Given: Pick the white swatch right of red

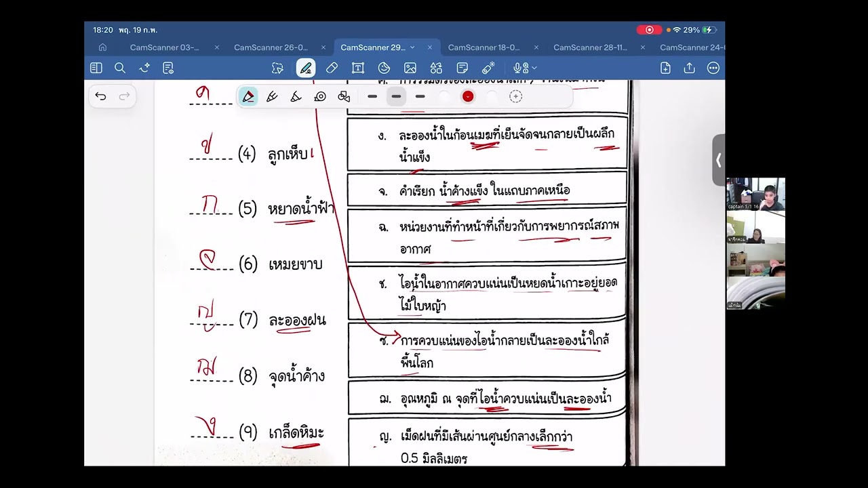Looking at the screenshot, I should coord(492,96).
